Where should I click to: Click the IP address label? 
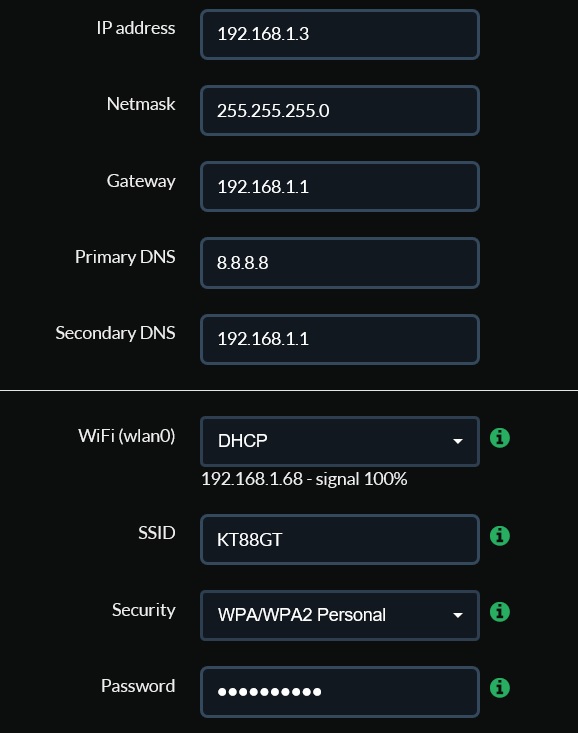[136, 28]
